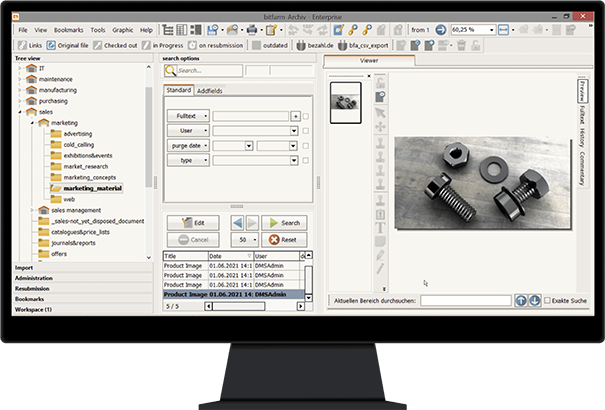Screen dimensions: 605x410
Task: Click the first yellow chain link icon
Action: tap(353, 30)
